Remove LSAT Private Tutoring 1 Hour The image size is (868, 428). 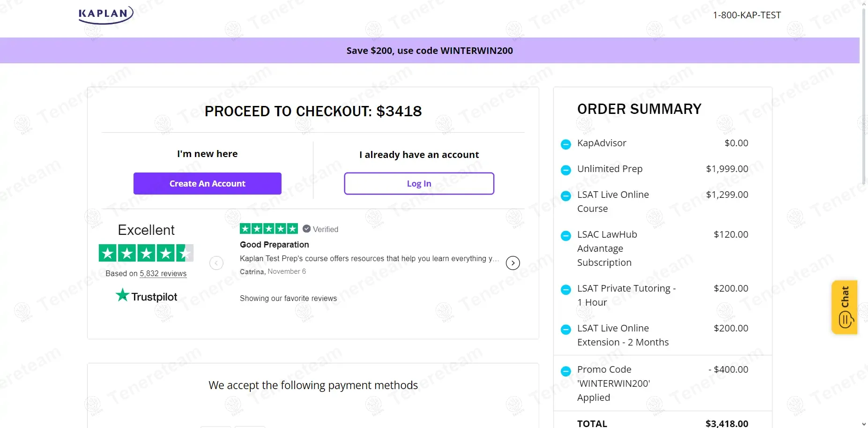[566, 289]
